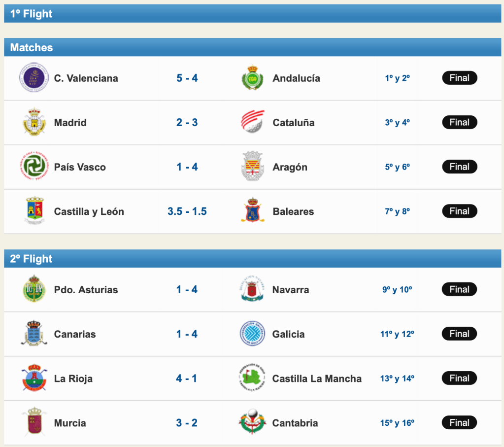Open the Pdo. Asturias team link
Viewport: 504px width, 447px height.
point(86,290)
